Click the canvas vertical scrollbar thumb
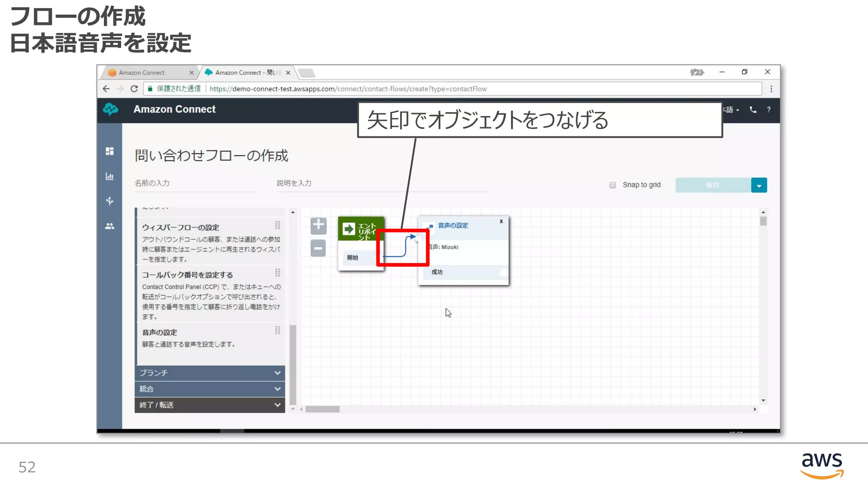Viewport: 868px width, 488px height. click(x=763, y=221)
